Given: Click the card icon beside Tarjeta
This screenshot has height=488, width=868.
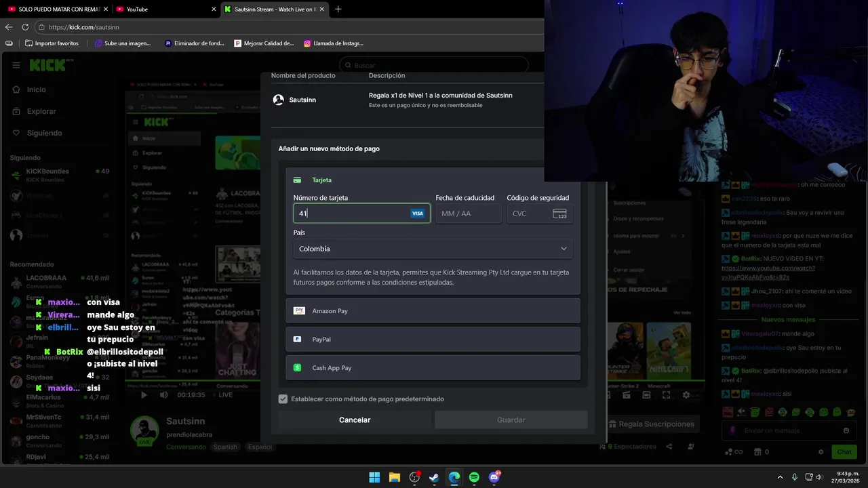Looking at the screenshot, I should (x=297, y=180).
